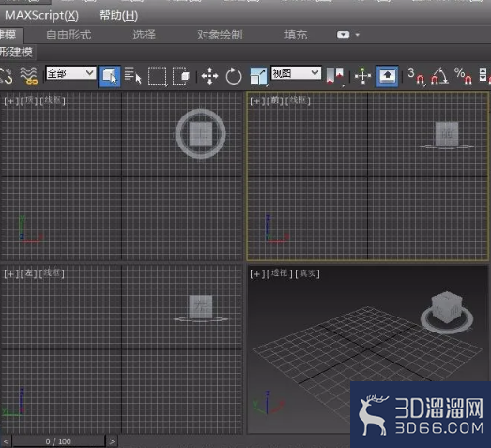Click the Rectangular Selection Region icon
The width and height of the screenshot is (491, 448).
point(158,76)
